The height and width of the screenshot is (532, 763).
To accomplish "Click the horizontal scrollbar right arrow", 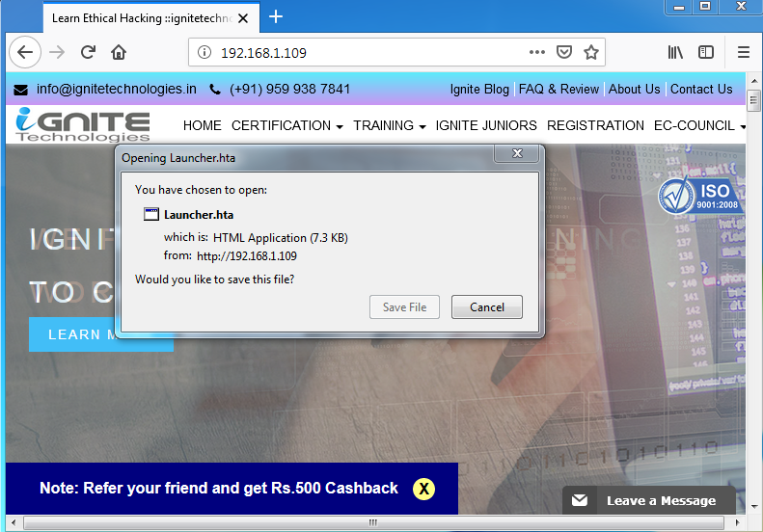I will [x=737, y=522].
